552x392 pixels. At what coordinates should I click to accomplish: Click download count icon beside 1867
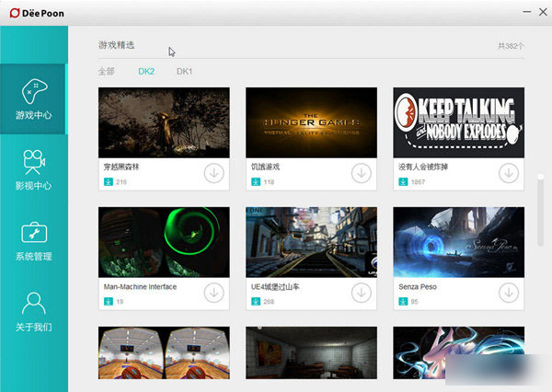coord(403,181)
